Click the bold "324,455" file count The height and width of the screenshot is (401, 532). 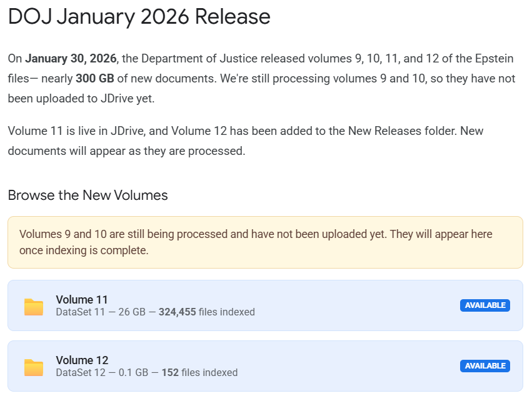pos(177,312)
